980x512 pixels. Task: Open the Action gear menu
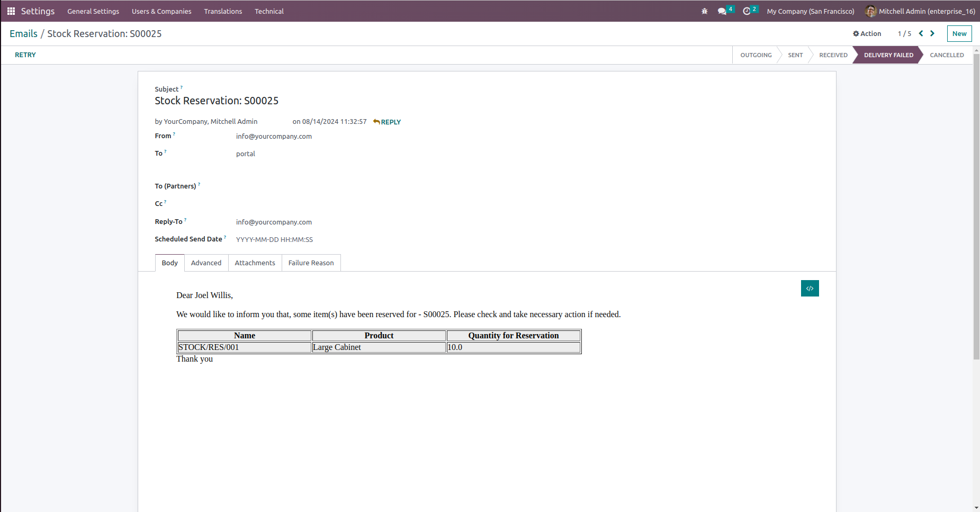click(x=867, y=33)
